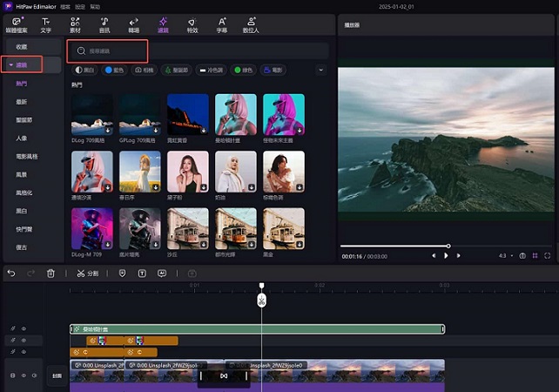
Task: Filter by the 黑白 tag chip
Action: pyautogui.click(x=85, y=69)
